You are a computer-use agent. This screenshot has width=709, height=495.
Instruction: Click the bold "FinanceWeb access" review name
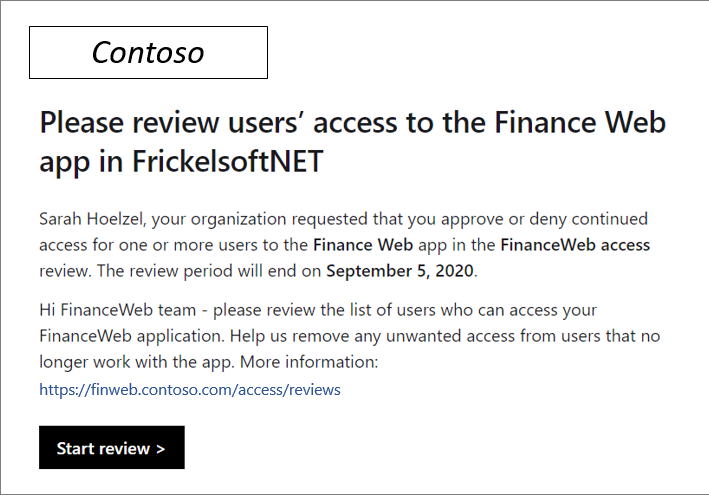point(575,244)
